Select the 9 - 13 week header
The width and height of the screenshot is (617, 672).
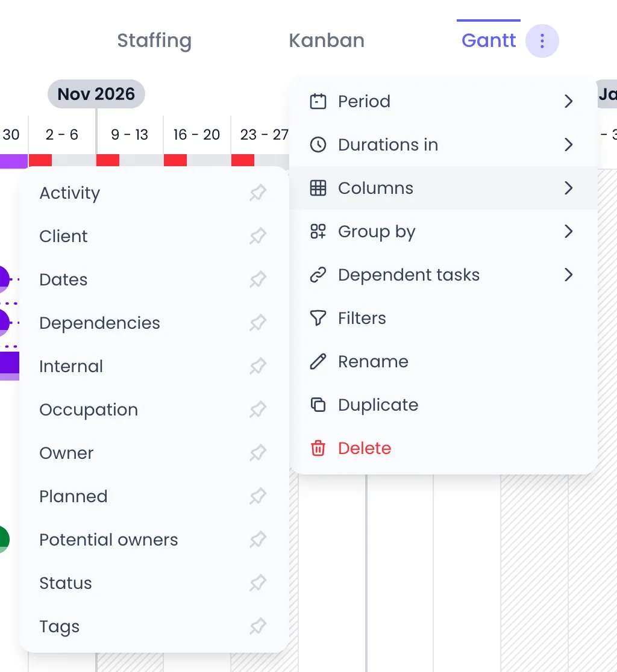(130, 134)
